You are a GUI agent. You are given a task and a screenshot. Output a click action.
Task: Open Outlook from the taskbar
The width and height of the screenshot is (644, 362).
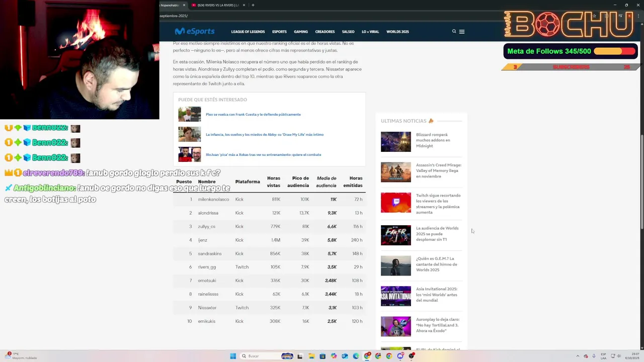point(345,356)
